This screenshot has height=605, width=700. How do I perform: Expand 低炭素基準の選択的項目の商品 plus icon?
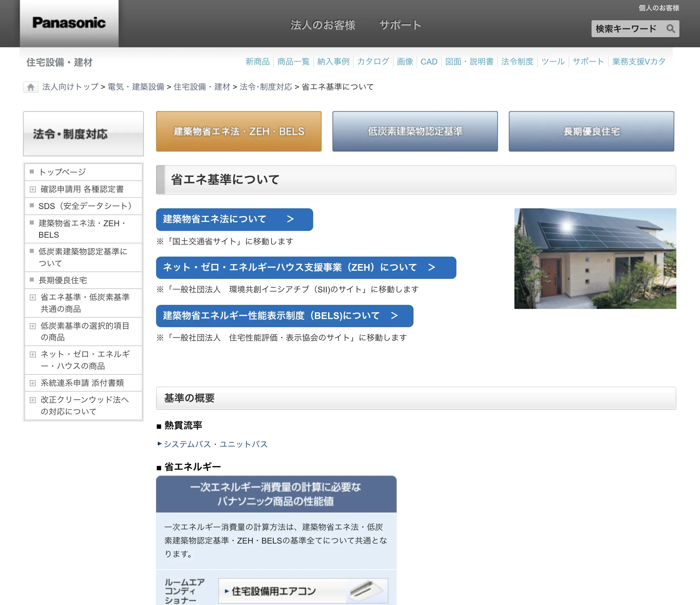33,326
